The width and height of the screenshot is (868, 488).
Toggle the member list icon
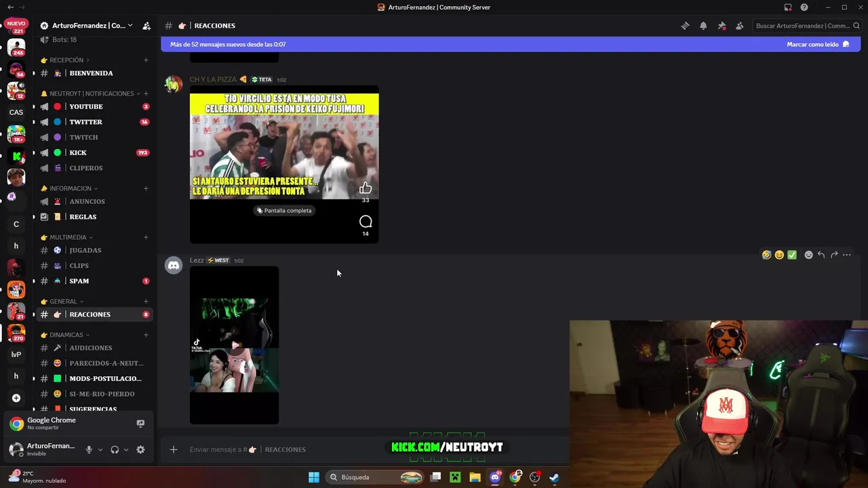click(x=739, y=26)
